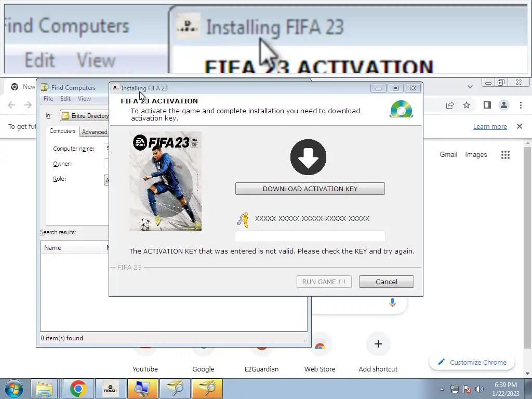This screenshot has height=399, width=532.
Task: Open File menu in Find Computers window
Action: tap(48, 98)
